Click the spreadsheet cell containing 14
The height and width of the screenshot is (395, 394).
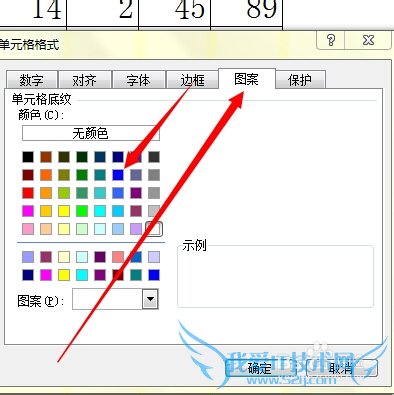click(x=33, y=13)
